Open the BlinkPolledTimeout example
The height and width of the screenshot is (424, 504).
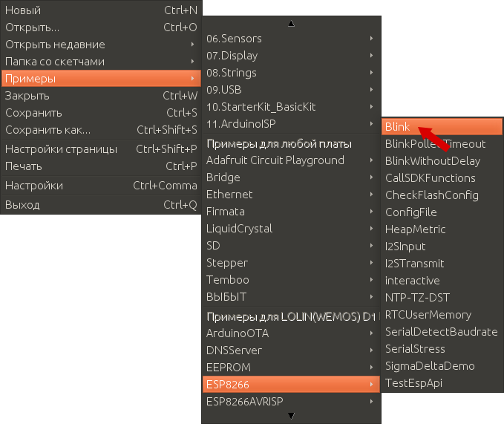442,143
